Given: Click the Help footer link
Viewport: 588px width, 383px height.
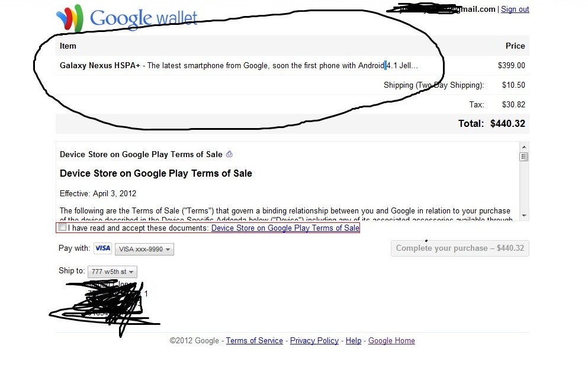Looking at the screenshot, I should (x=354, y=340).
